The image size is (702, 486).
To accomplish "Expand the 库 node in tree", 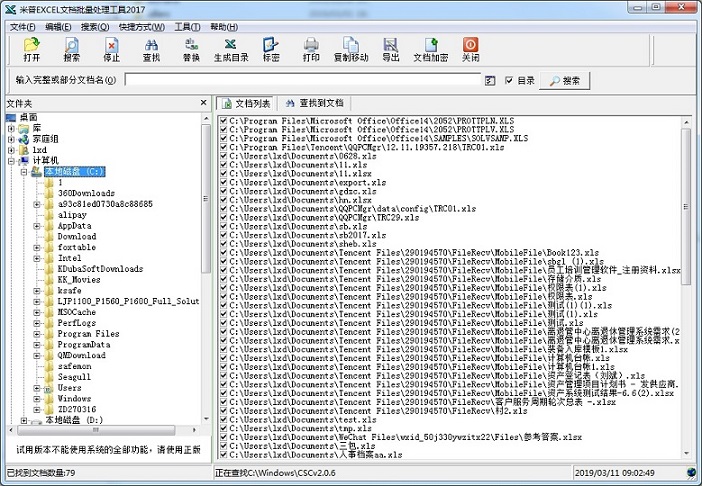I will coord(11,128).
